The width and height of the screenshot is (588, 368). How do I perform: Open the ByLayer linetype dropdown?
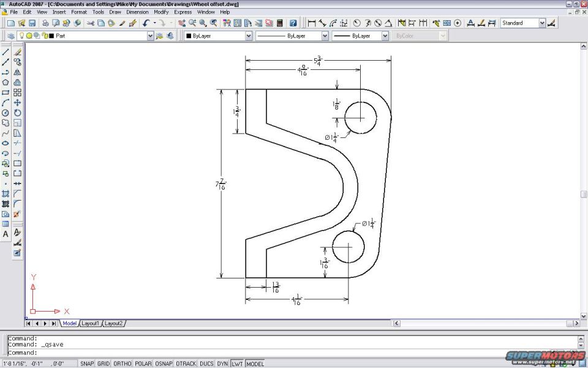(325, 36)
